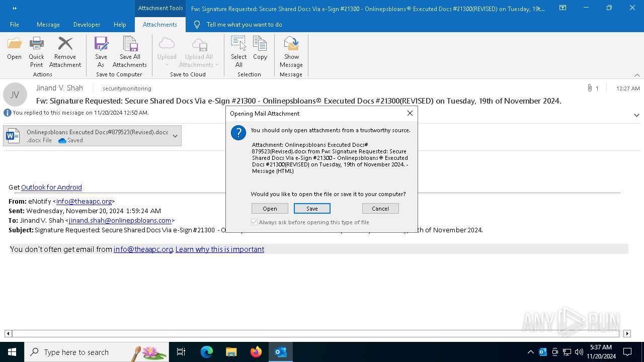Open the notification center icon
The height and width of the screenshot is (362, 644).
coord(627,352)
